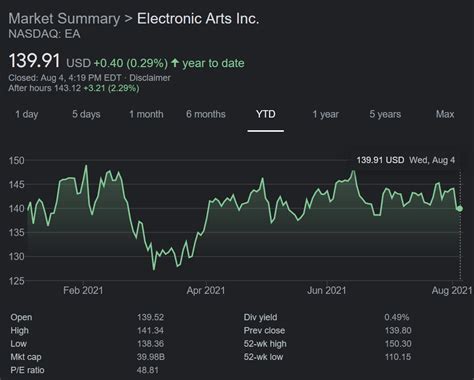This screenshot has width=474, height=380.
Task: Click the Aug 2021 axis label
Action: 452,290
